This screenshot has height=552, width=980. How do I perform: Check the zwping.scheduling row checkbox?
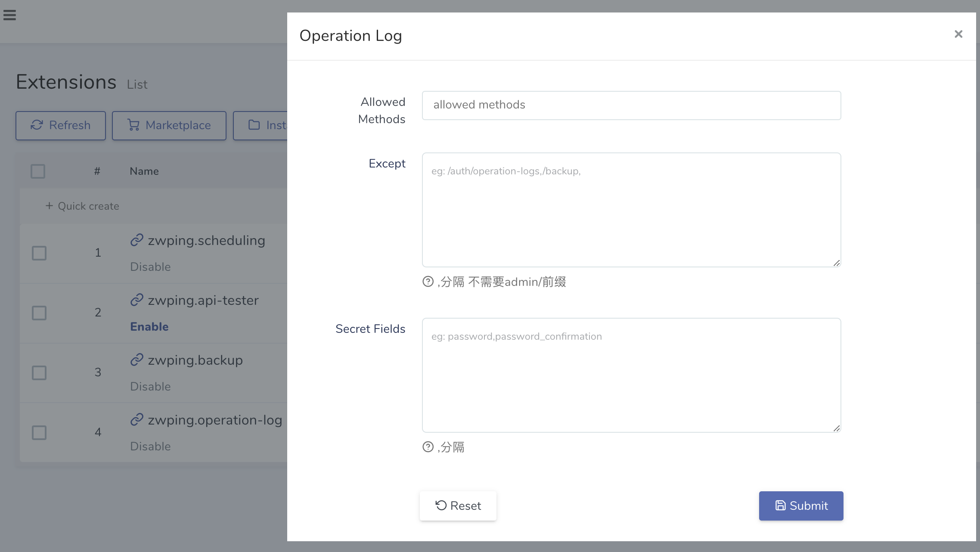(x=39, y=253)
